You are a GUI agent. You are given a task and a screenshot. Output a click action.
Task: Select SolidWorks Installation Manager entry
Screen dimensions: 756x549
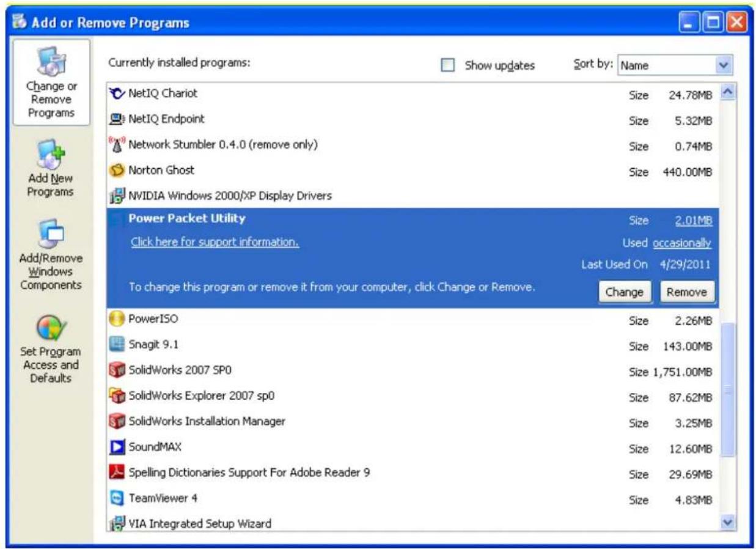tap(413, 422)
